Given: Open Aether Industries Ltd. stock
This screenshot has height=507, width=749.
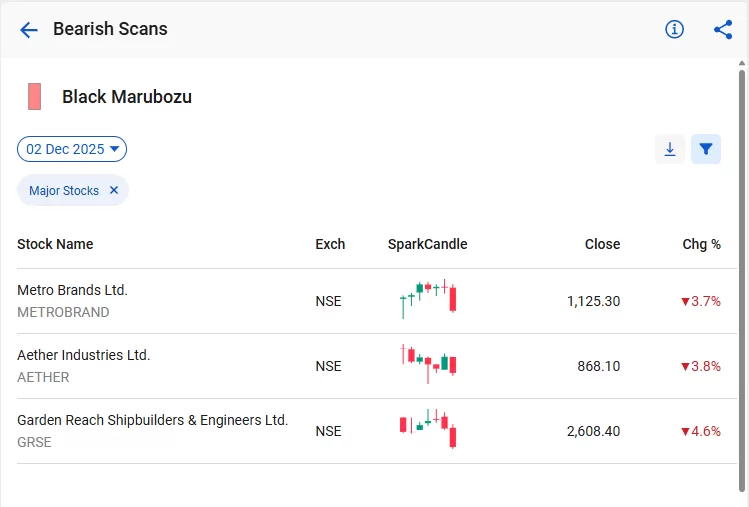Looking at the screenshot, I should (84, 355).
